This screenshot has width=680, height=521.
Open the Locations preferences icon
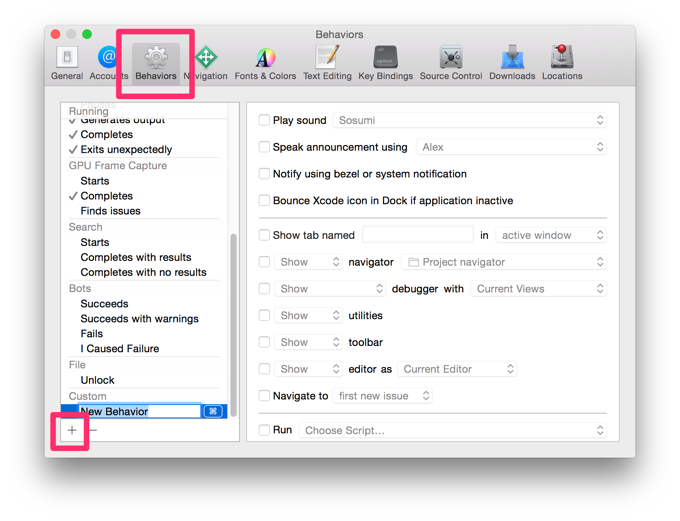coord(562,57)
